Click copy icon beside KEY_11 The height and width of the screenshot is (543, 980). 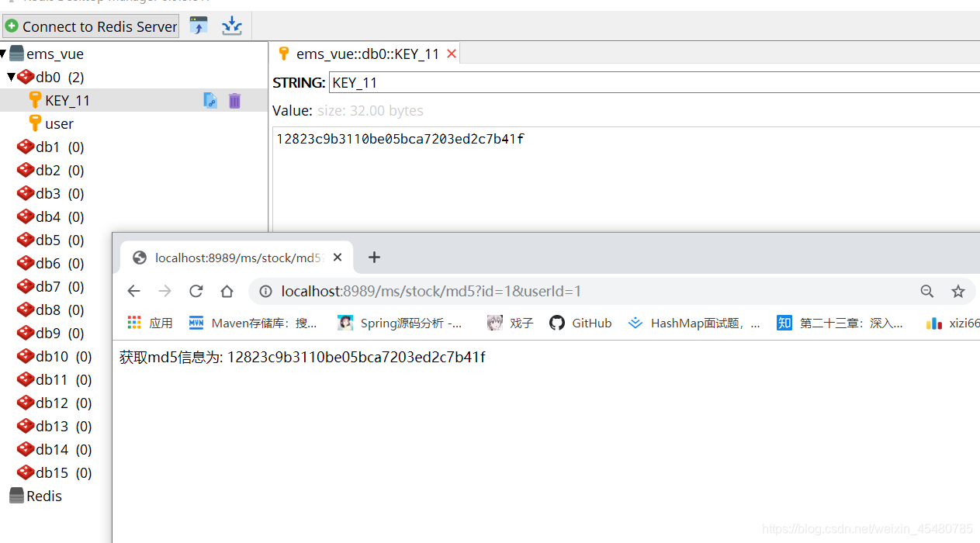pyautogui.click(x=210, y=100)
